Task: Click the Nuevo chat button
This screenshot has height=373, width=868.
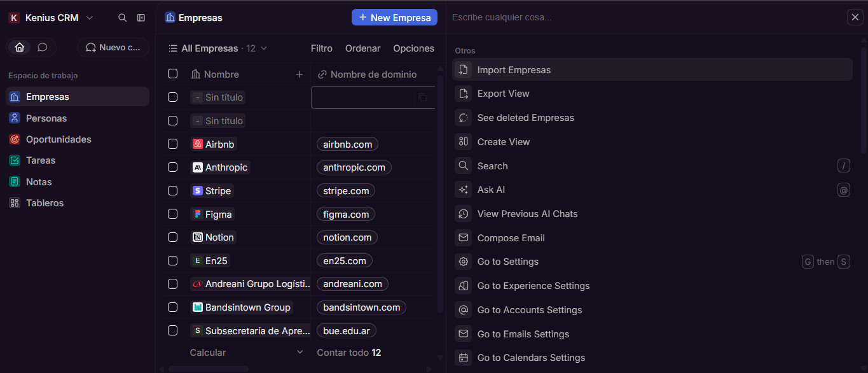Action: [x=113, y=48]
